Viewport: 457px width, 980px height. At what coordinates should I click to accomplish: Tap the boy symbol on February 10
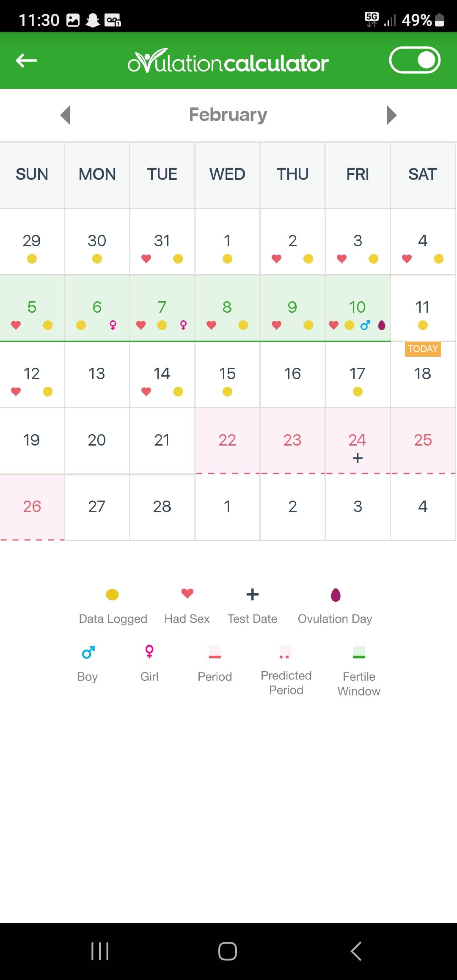click(x=365, y=325)
